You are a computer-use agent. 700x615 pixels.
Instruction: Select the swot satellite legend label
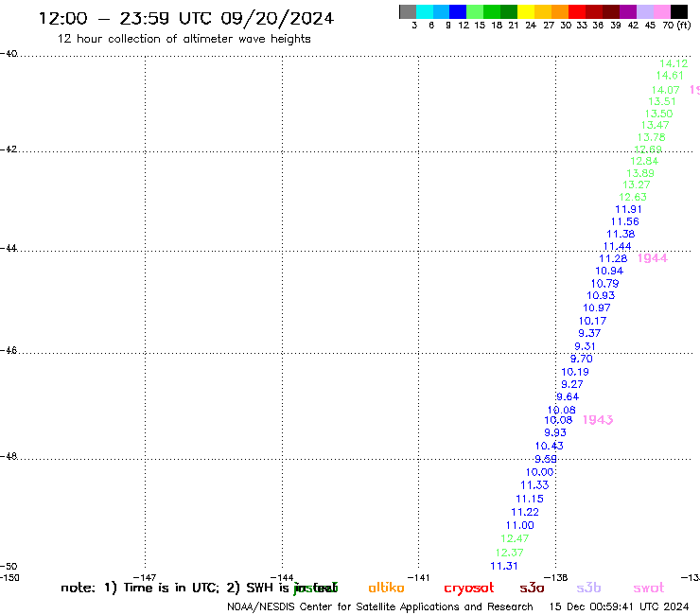(649, 589)
